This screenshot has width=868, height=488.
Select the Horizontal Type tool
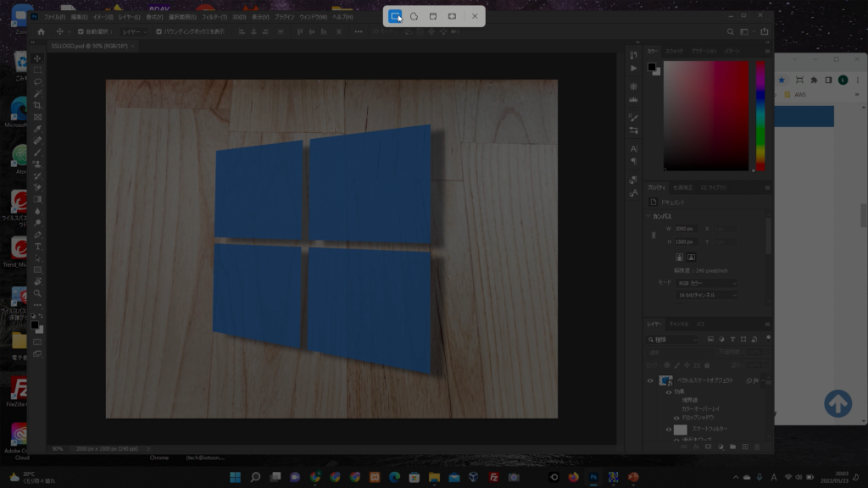(37, 247)
